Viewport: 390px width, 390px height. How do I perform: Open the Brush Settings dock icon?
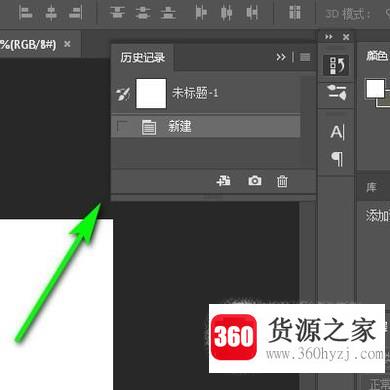pos(337,92)
